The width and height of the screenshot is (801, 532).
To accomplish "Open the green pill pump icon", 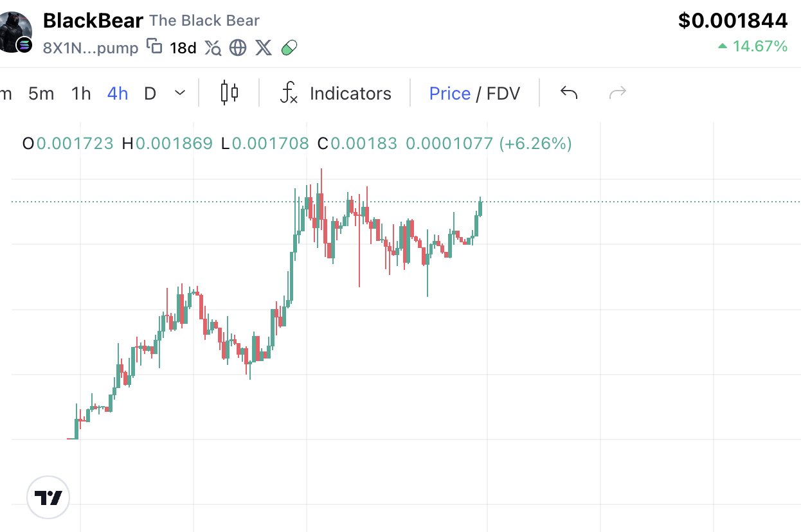I will [289, 48].
